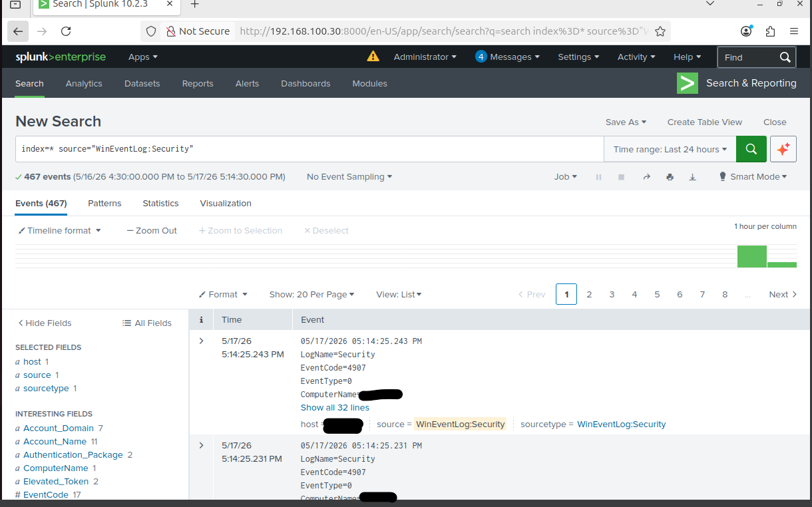This screenshot has width=812, height=507.
Task: Go to the Analytics nav tab
Action: [84, 83]
